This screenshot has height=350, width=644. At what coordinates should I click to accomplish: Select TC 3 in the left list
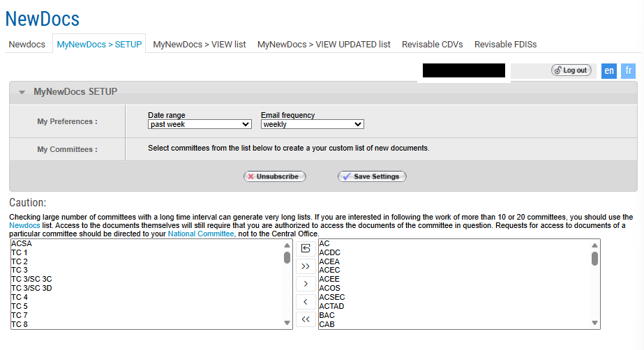pos(147,270)
